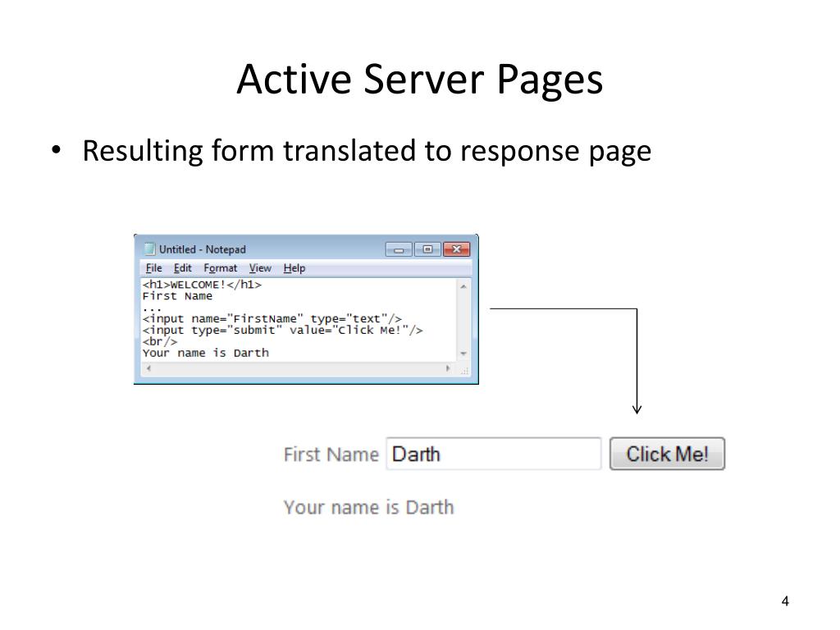Click the input name="FirstName" line in Notepad

(272, 319)
